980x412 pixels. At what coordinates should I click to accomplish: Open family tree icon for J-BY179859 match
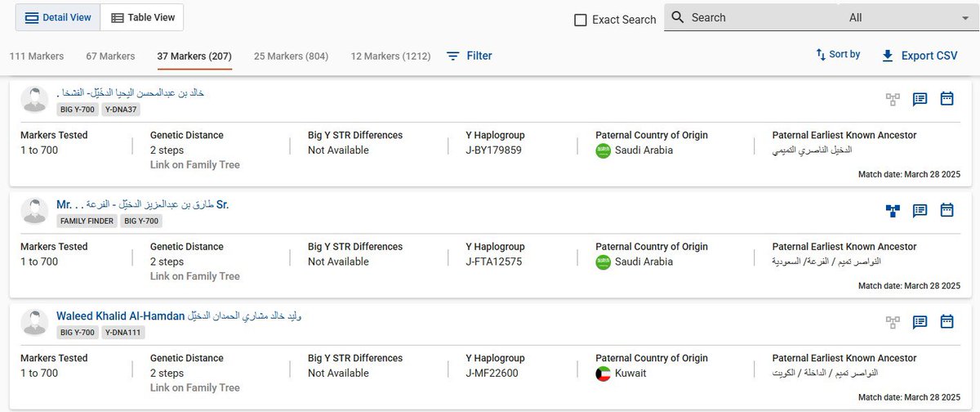click(893, 99)
